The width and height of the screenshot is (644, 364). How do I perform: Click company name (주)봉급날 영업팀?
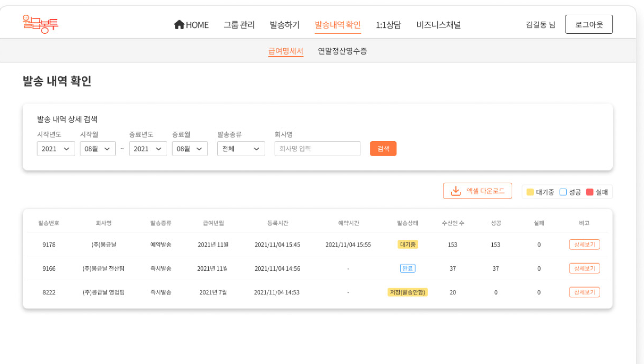pos(103,292)
